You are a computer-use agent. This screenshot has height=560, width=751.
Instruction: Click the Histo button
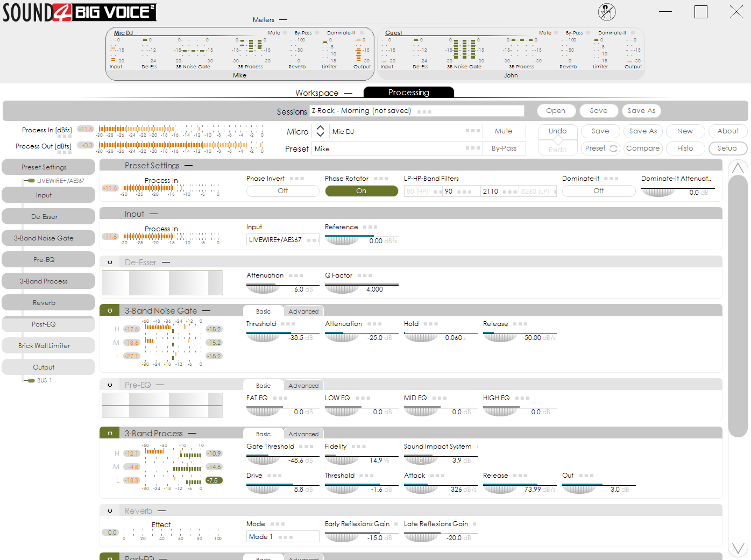tap(685, 148)
